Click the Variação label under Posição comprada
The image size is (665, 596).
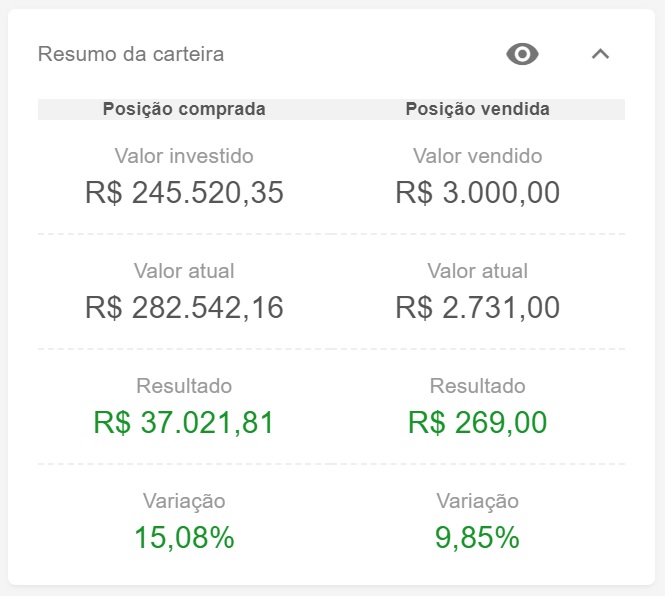click(184, 501)
